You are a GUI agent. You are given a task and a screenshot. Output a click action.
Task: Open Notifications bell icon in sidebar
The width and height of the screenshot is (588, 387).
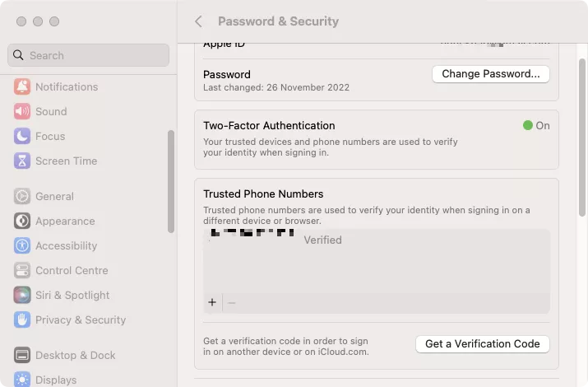(x=22, y=86)
